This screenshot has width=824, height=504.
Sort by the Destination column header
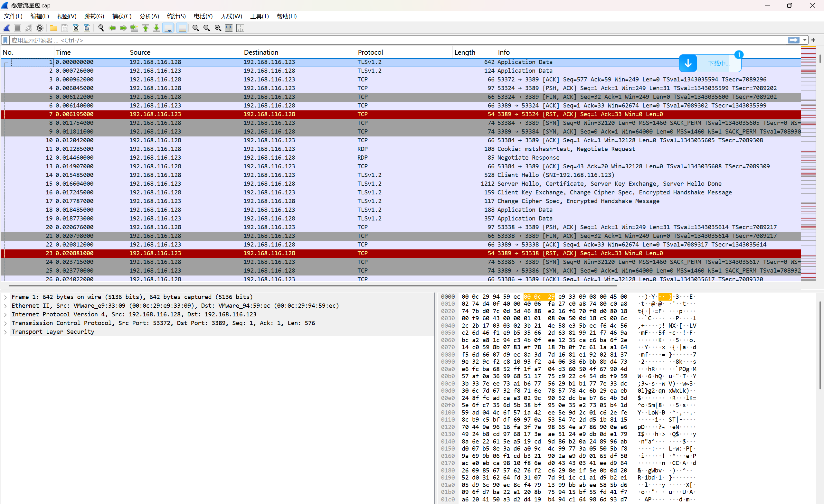(299, 52)
